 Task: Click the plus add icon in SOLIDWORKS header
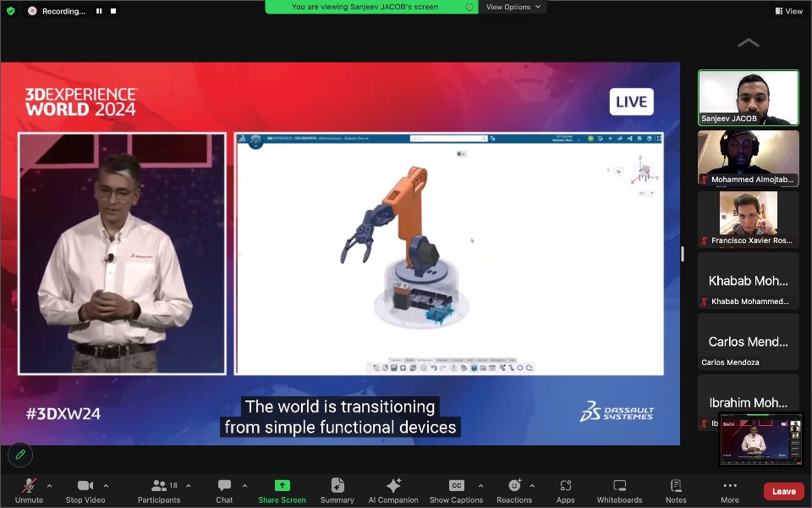[x=611, y=138]
